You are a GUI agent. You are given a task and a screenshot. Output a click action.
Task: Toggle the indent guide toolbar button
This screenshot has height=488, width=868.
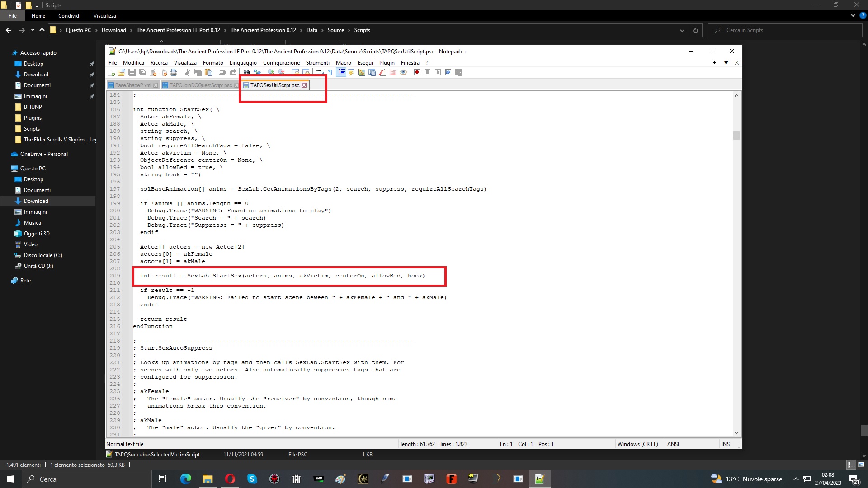(341, 72)
